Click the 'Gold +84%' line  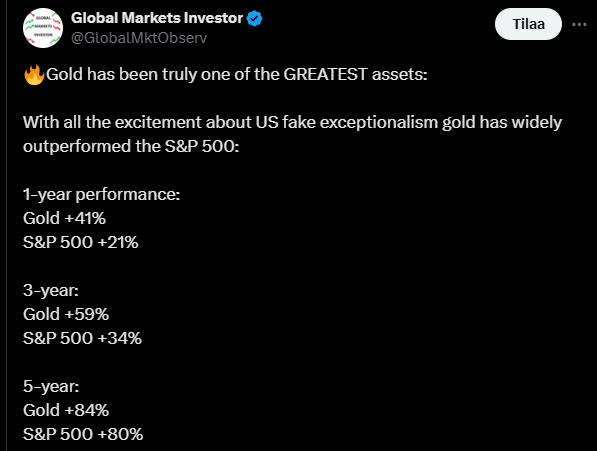point(66,410)
